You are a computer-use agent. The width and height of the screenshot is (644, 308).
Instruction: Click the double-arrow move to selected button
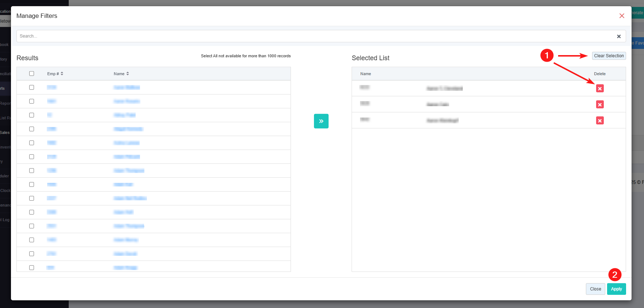coord(321,121)
